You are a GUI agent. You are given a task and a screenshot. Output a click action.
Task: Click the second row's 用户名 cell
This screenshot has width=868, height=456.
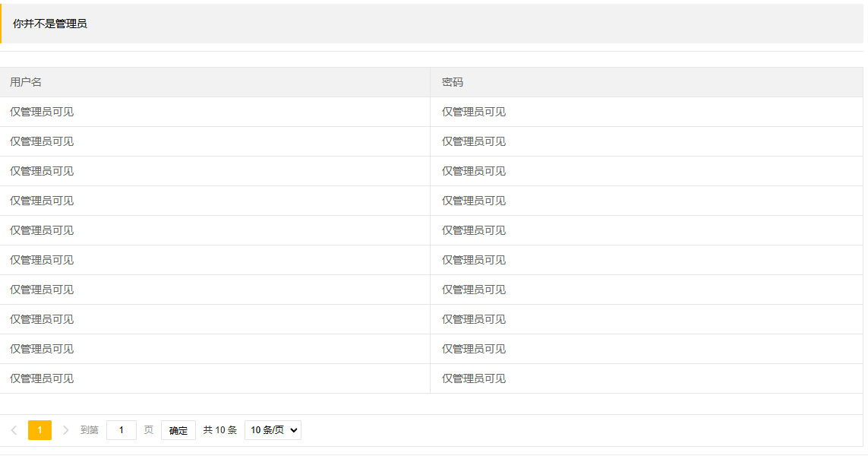pos(42,141)
